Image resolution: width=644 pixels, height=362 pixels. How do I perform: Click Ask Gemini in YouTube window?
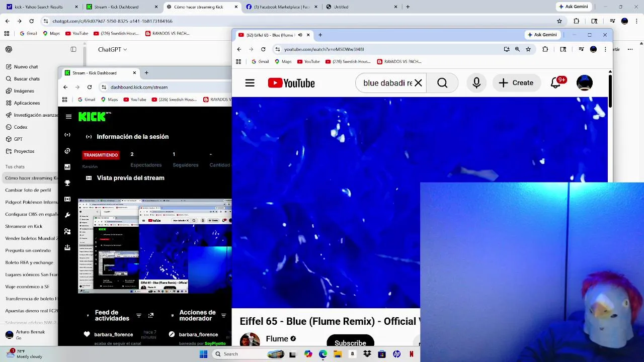(542, 35)
